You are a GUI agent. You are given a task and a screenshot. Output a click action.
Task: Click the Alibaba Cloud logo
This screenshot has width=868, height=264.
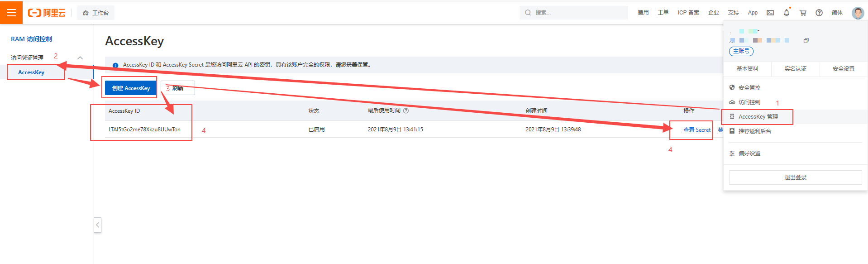pos(47,13)
